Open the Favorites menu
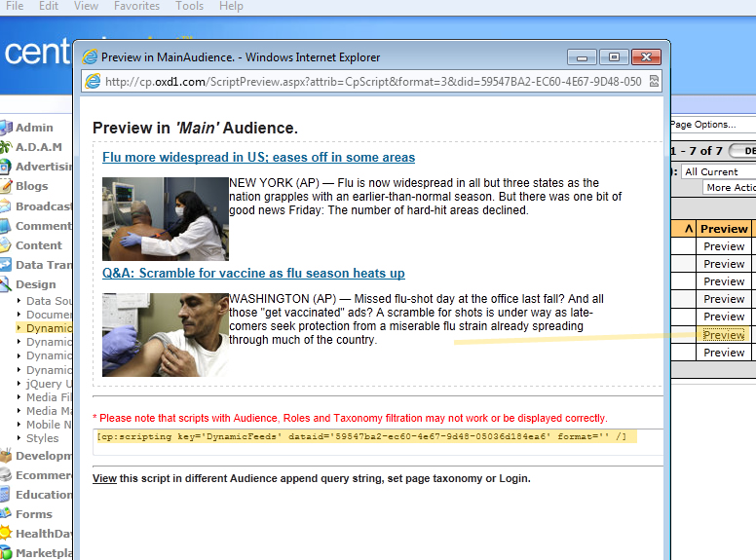The height and width of the screenshot is (560, 756). click(136, 6)
